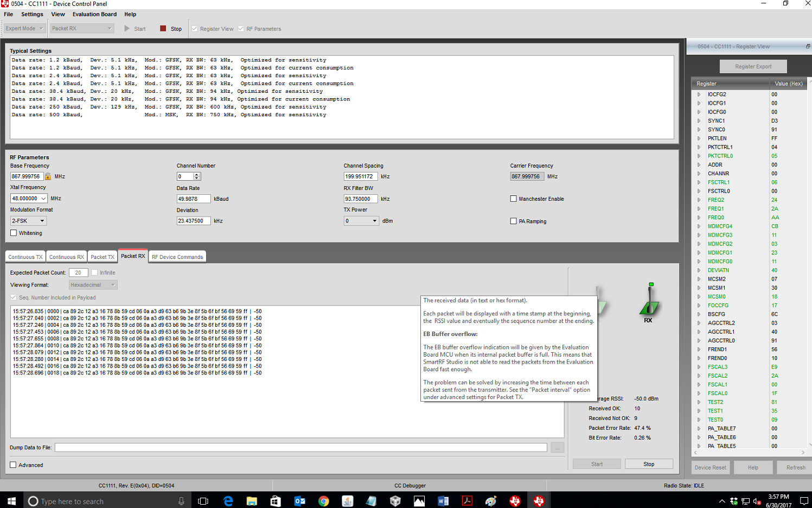Switch to the Packet TX tab
This screenshot has width=812, height=508.
coord(103,257)
